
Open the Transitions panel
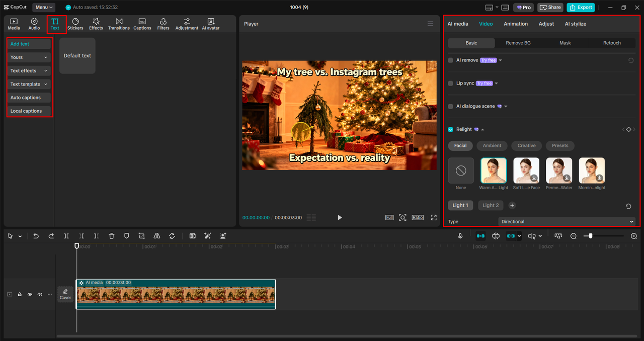click(119, 23)
